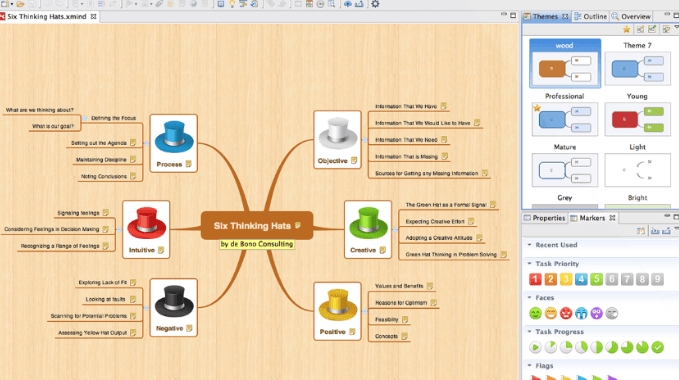Image resolution: width=679 pixels, height=380 pixels.
Task: Select 'Reasons for Optimism' subtopic
Action: pos(401,303)
